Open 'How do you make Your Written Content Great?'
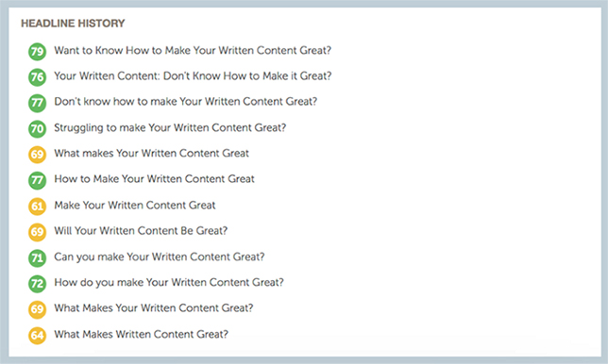Viewport: 608px width, 364px height. (169, 283)
